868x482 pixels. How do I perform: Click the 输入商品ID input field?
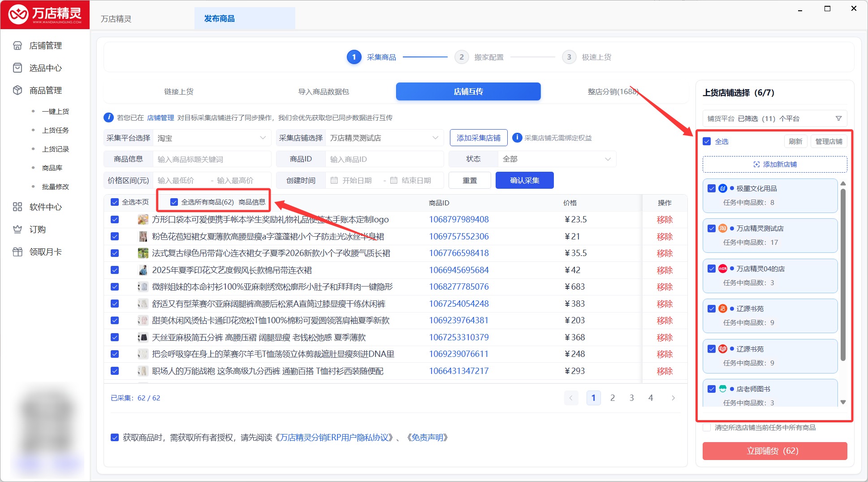tap(384, 159)
